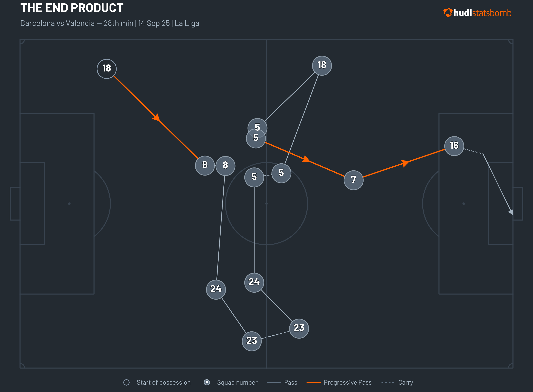Screen dimensions: 533x392
Task: Click the Hudl StatsBomb logo
Action: 477,13
